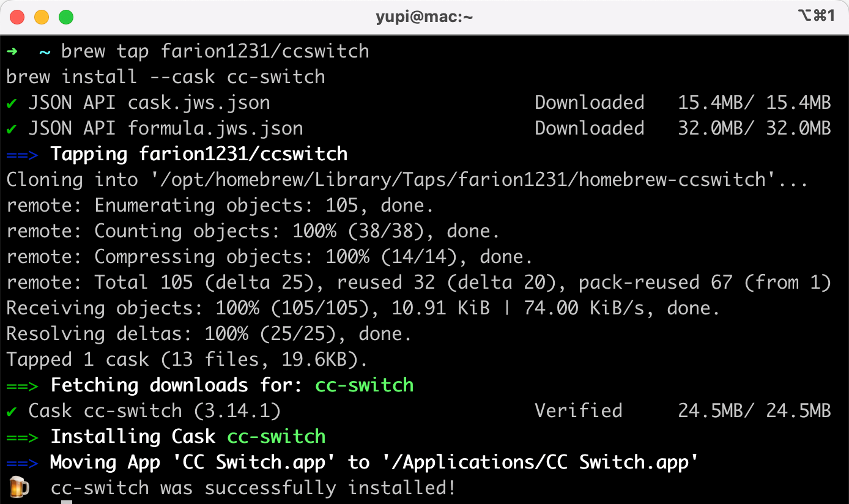Click the Verified status text
Image resolution: width=849 pixels, height=504 pixels.
578,411
